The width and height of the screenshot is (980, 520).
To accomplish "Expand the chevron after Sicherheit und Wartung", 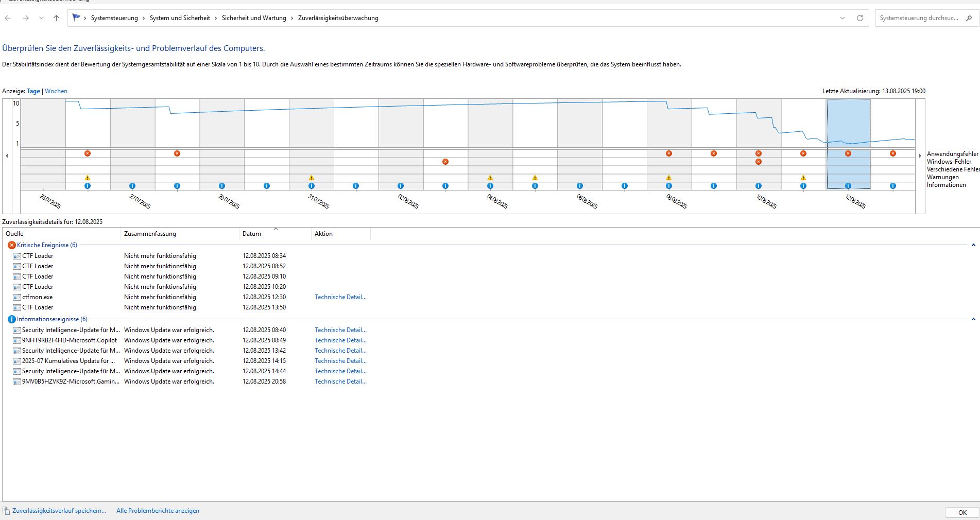I will coord(292,18).
